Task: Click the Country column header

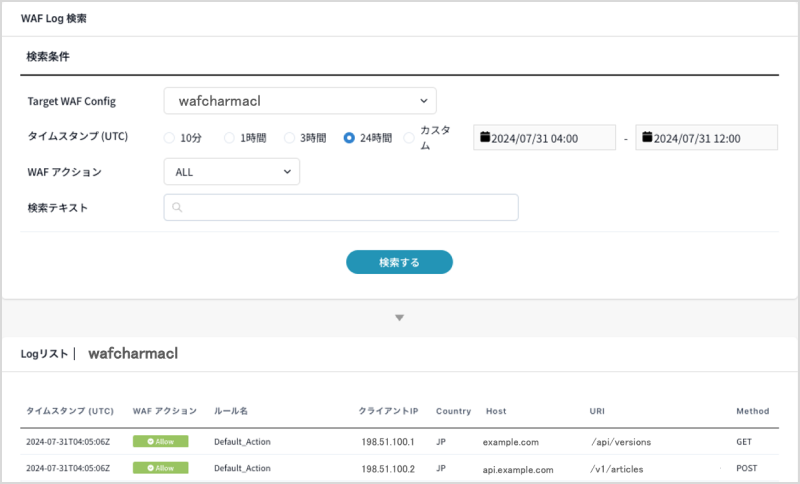Action: pyautogui.click(x=453, y=411)
